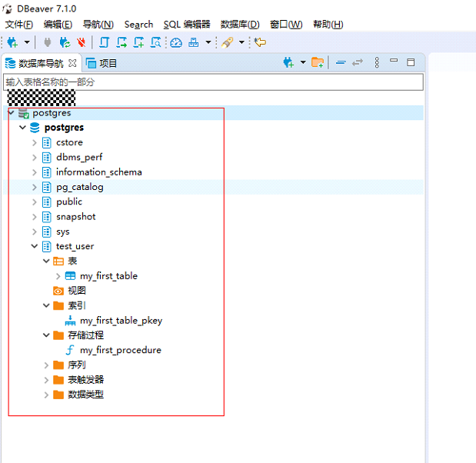Expand the information_schema schema
Screen dimensions: 476x463
[35, 172]
